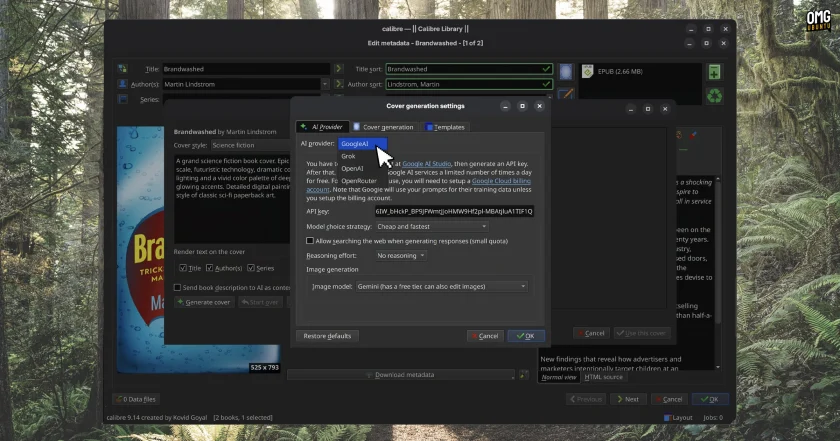
Task: Open the Google AI Studio link
Action: tap(426, 164)
